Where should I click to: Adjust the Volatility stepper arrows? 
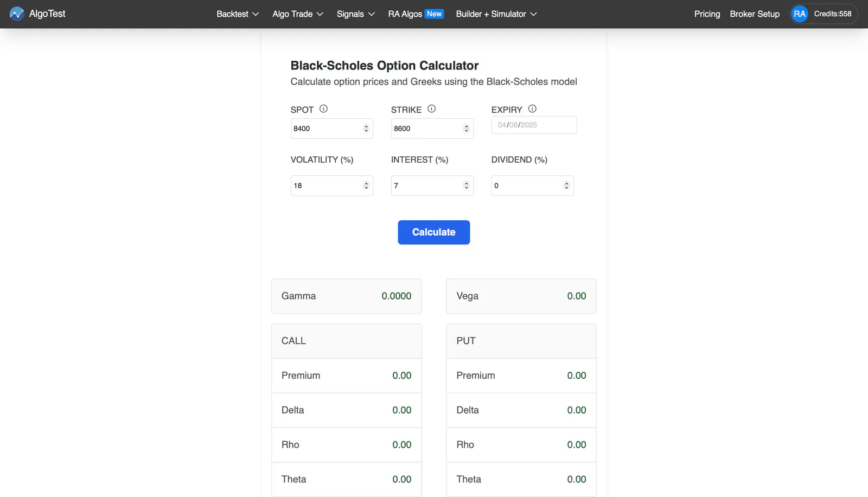point(366,186)
